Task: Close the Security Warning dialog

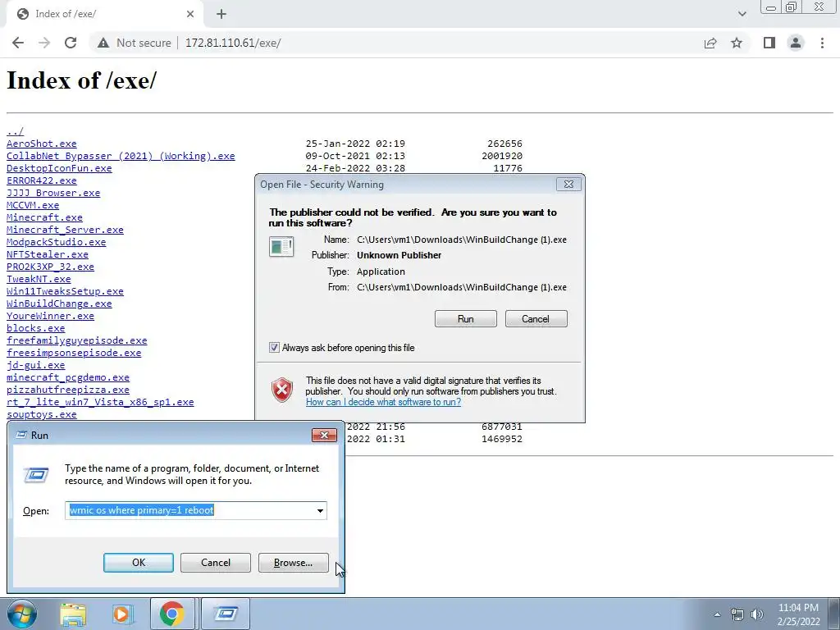Action: [x=568, y=185]
